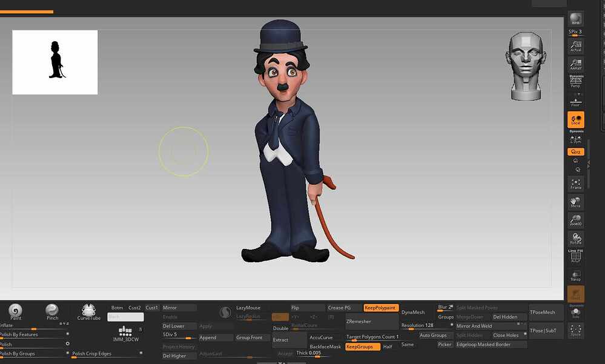
Task: Toggle the XYZ rotation mode
Action: click(576, 151)
